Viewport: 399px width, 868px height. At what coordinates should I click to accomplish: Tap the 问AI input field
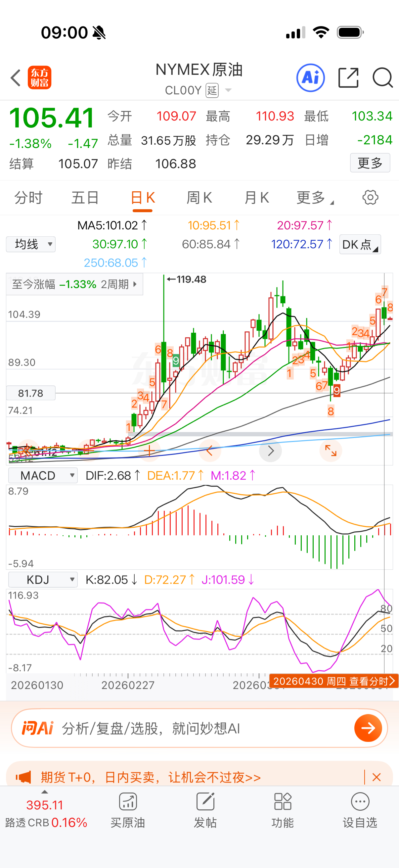tap(199, 728)
